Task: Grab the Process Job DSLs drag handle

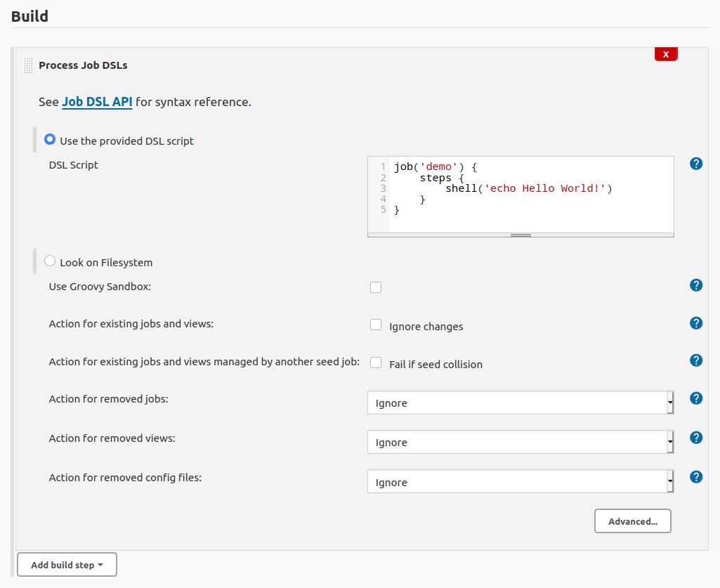Action: coord(29,65)
